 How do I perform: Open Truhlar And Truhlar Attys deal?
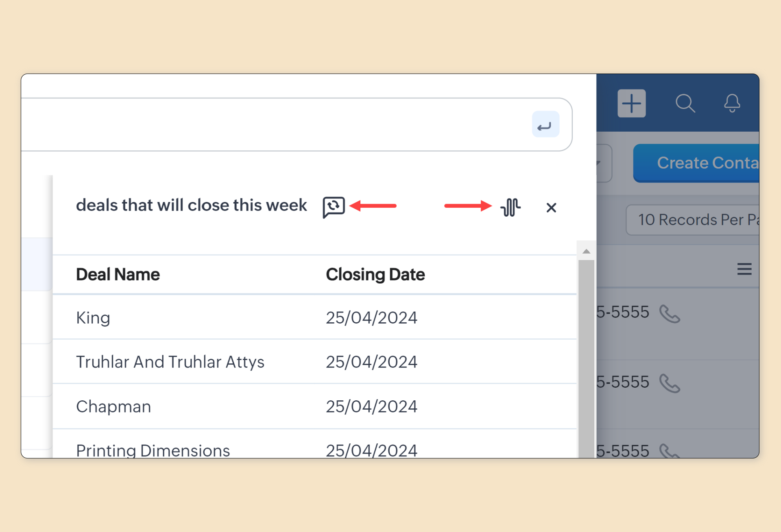(170, 362)
